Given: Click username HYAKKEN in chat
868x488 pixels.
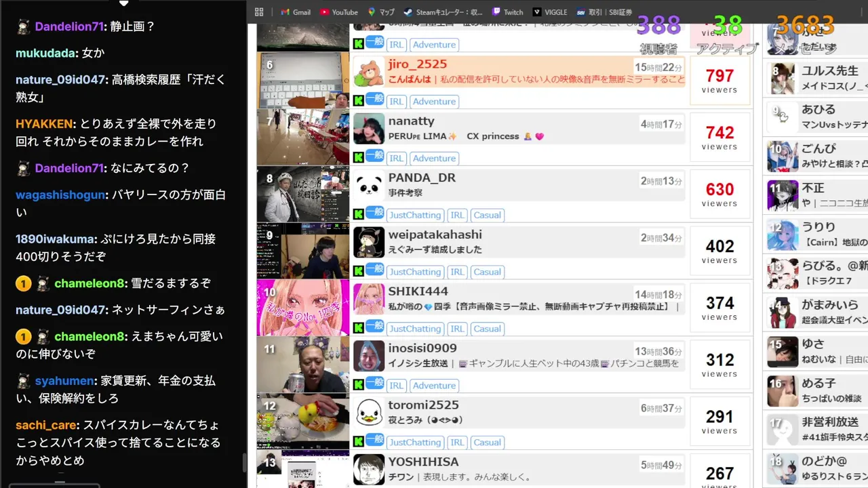Looking at the screenshot, I should coord(44,124).
